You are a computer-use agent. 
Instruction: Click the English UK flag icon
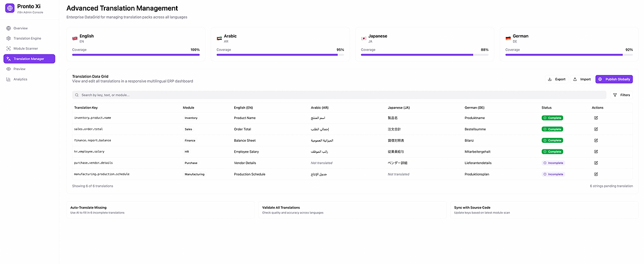pyautogui.click(x=75, y=38)
